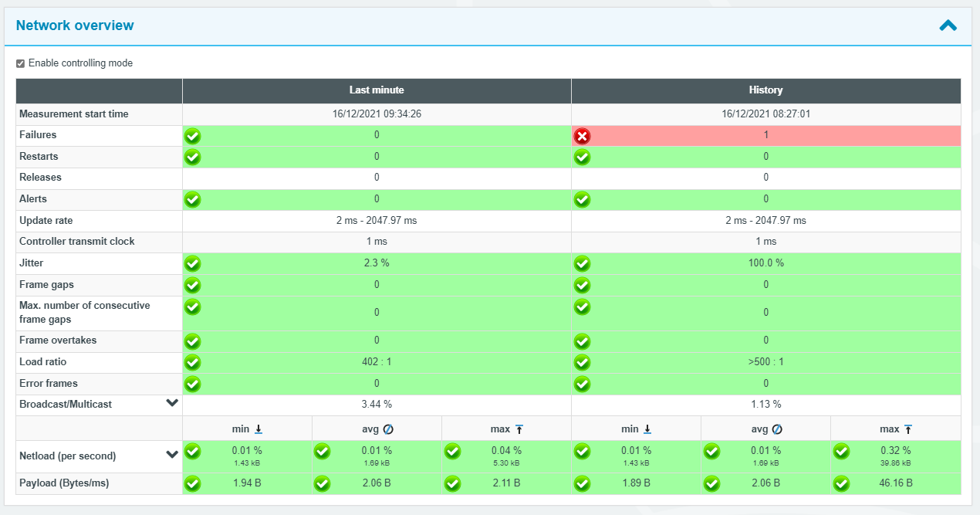The image size is (980, 515).
Task: Click the green check beside Payload max value
Action: [453, 485]
